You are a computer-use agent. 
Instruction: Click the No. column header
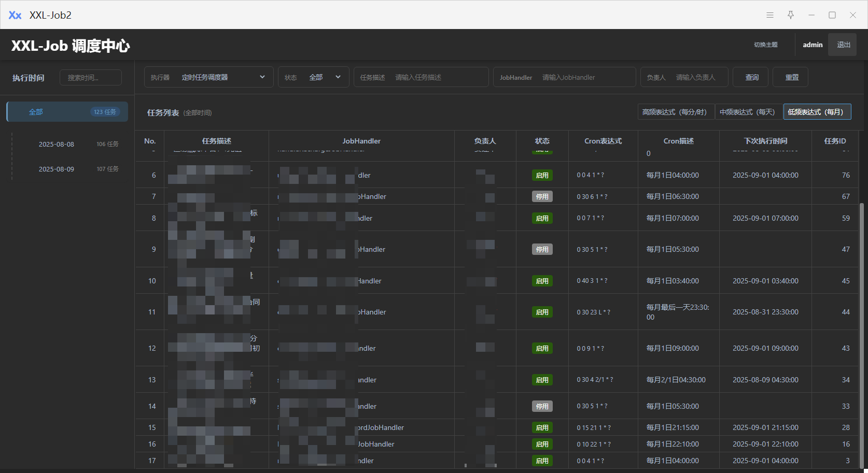pyautogui.click(x=150, y=141)
